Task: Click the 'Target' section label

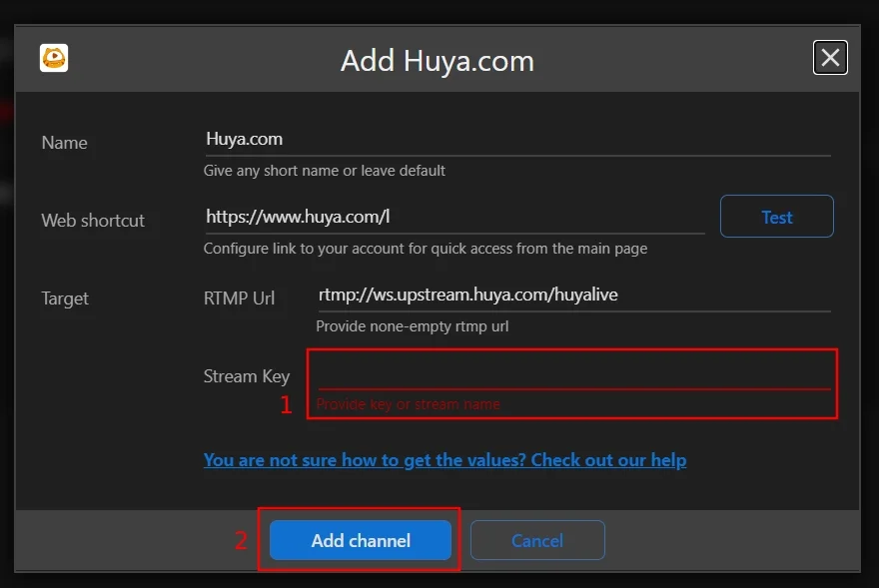Action: [65, 298]
